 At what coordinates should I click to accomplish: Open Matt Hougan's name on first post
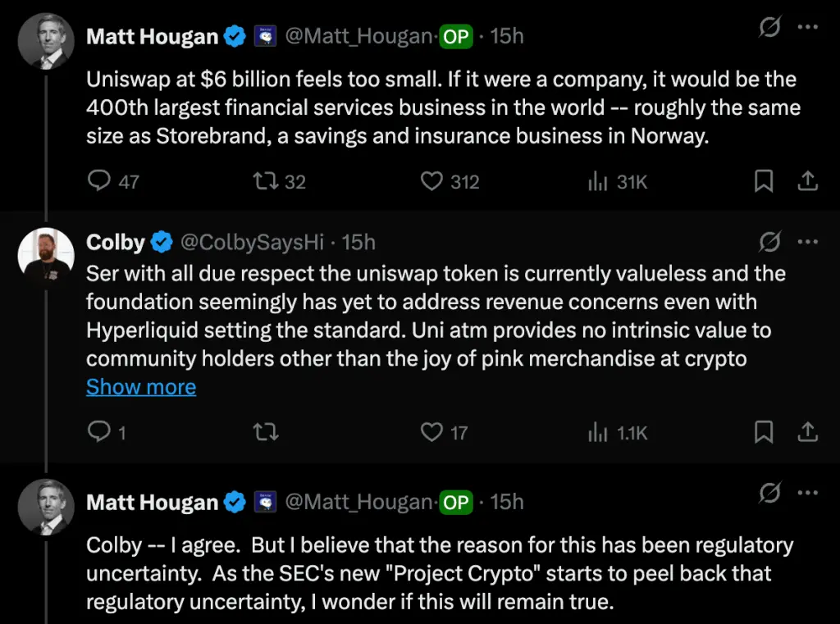click(153, 37)
